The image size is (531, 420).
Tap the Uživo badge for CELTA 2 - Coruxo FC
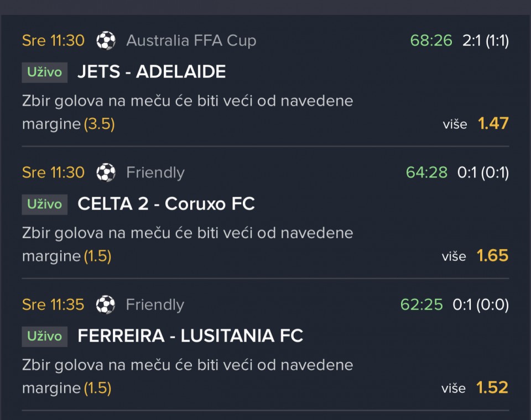coord(45,204)
